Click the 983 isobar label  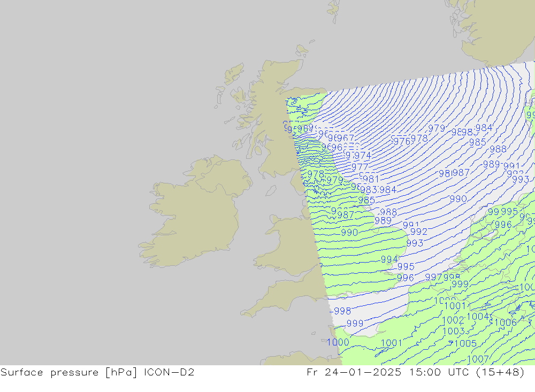[x=369, y=190]
